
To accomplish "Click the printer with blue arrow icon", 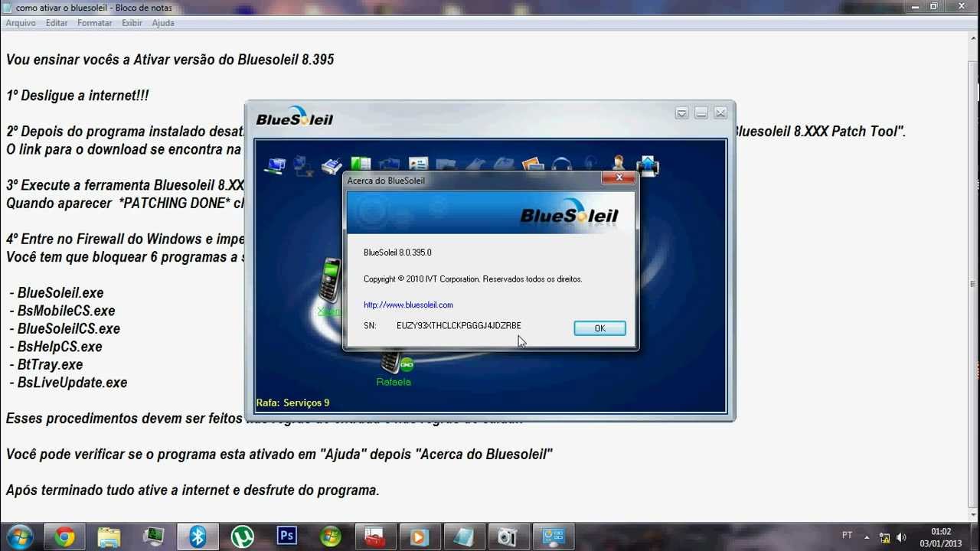I will pyautogui.click(x=648, y=165).
